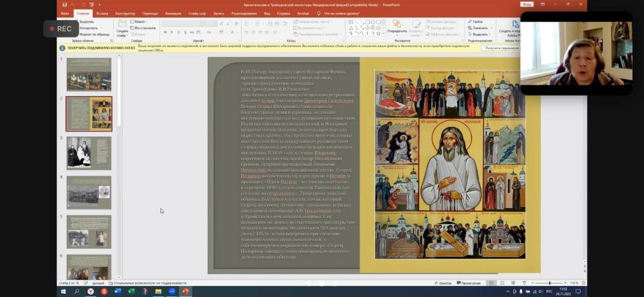Open the Insert (Вставка) ribbon tab
This screenshot has height=297, width=644.
click(102, 13)
